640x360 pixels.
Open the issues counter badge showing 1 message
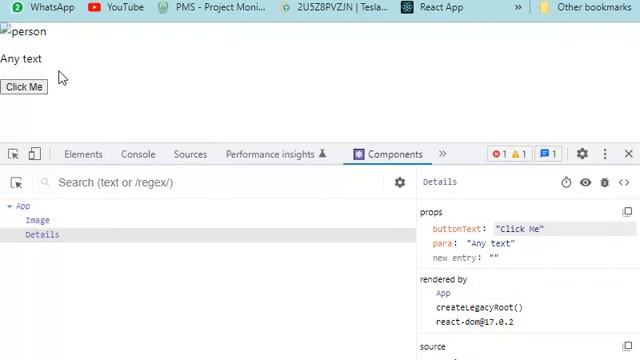tap(548, 154)
